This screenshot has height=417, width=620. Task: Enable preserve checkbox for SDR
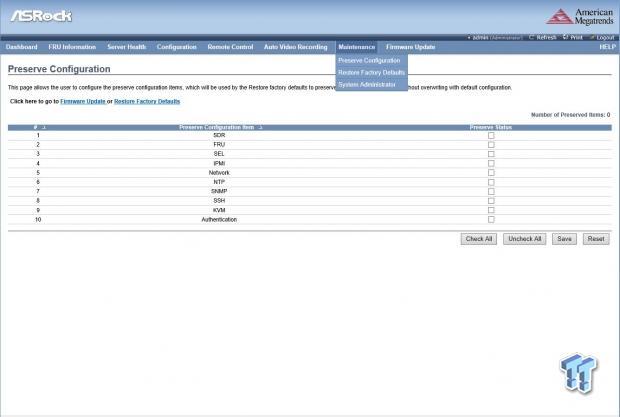[x=491, y=136]
